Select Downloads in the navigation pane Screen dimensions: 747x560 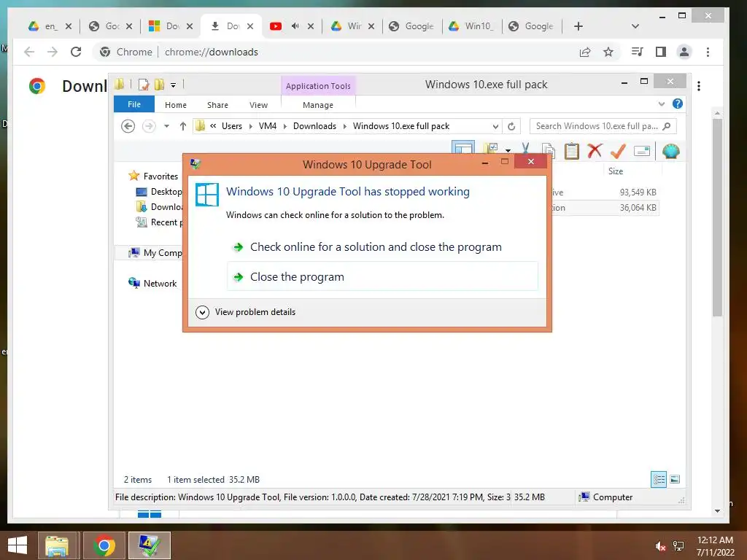(x=159, y=206)
